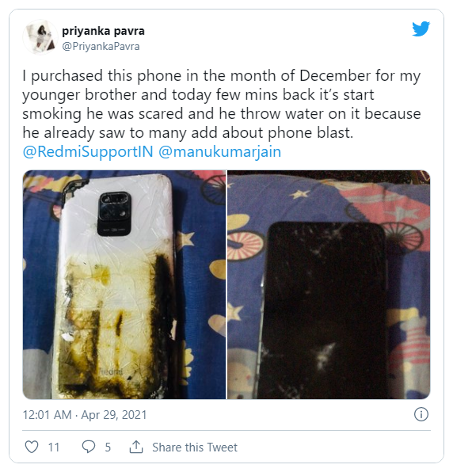
Task: Open the @PriyankaPavra handle link
Action: (x=101, y=46)
